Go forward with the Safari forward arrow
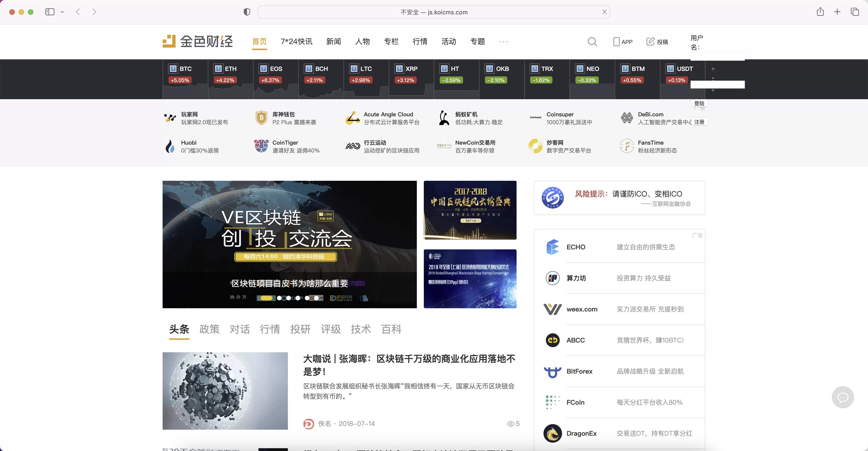 click(x=94, y=12)
